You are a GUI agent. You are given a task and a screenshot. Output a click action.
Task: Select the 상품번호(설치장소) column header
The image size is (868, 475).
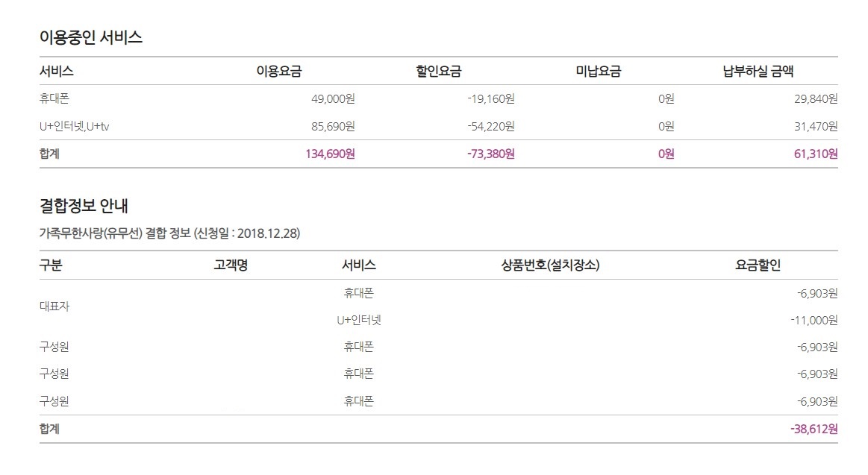(551, 265)
